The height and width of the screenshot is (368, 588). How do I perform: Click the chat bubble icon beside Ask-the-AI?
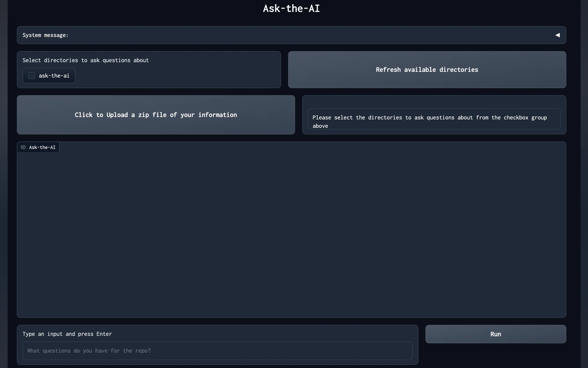pos(23,147)
